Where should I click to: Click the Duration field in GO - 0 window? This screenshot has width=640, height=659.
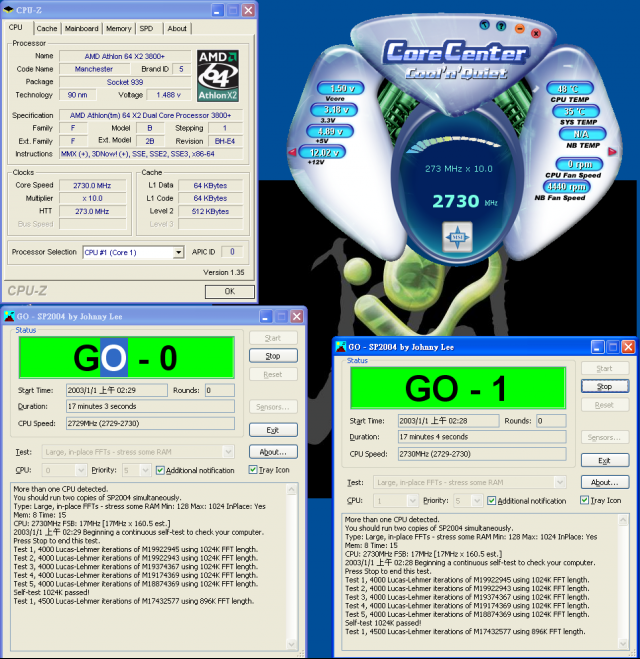point(150,406)
